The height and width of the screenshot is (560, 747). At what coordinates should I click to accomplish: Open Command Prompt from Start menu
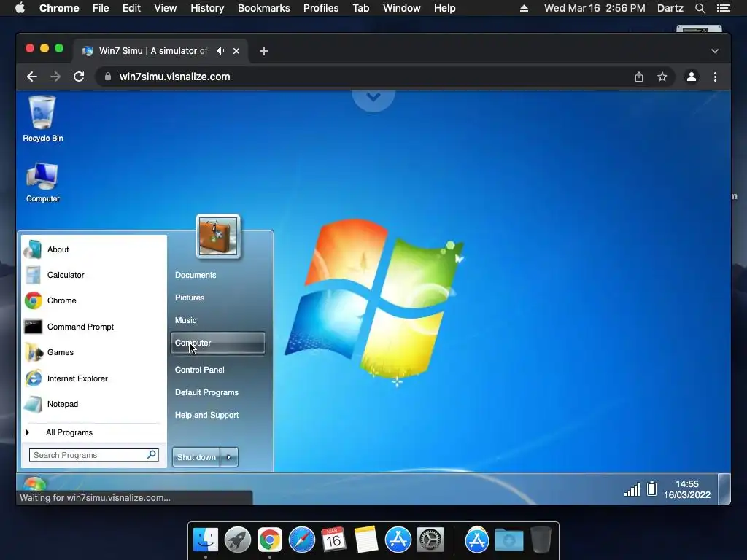80,327
